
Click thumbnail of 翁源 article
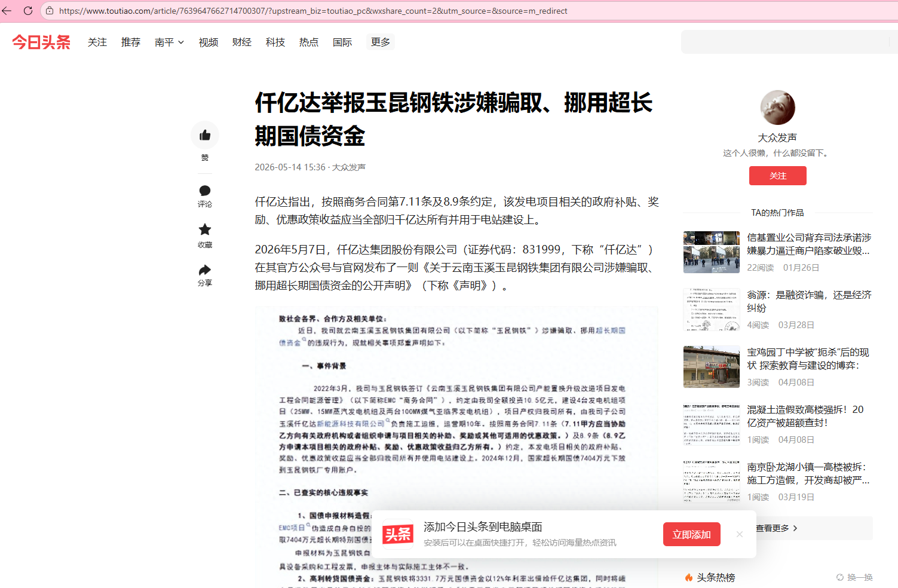[712, 310]
